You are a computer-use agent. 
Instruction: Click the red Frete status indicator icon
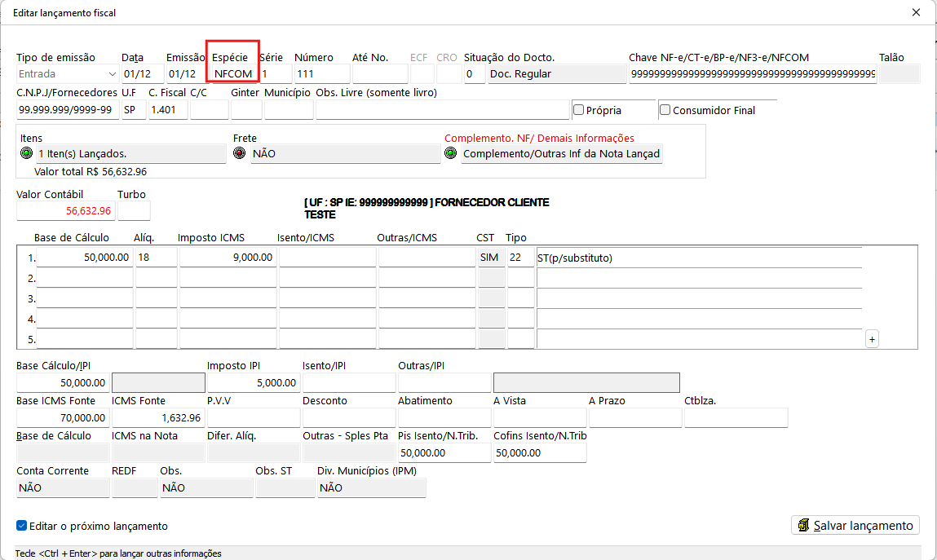(x=240, y=153)
